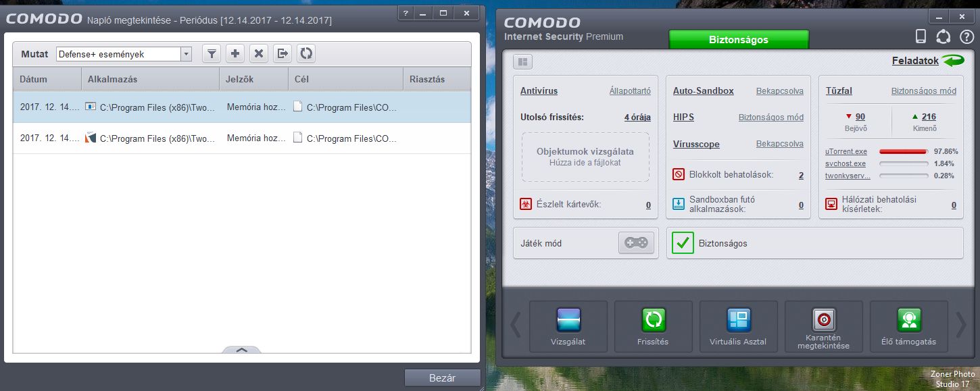This screenshot has width=980, height=391.
Task: Click the Észlelt kártevők count 0
Action: click(648, 205)
